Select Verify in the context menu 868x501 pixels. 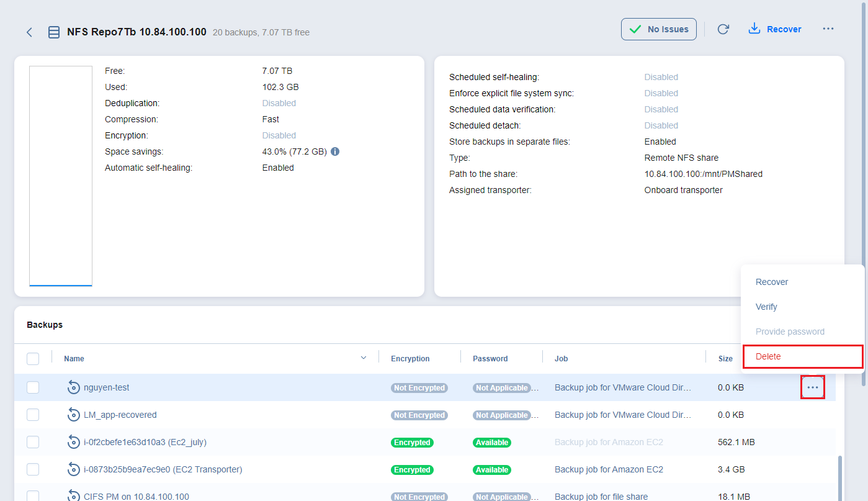(x=766, y=307)
